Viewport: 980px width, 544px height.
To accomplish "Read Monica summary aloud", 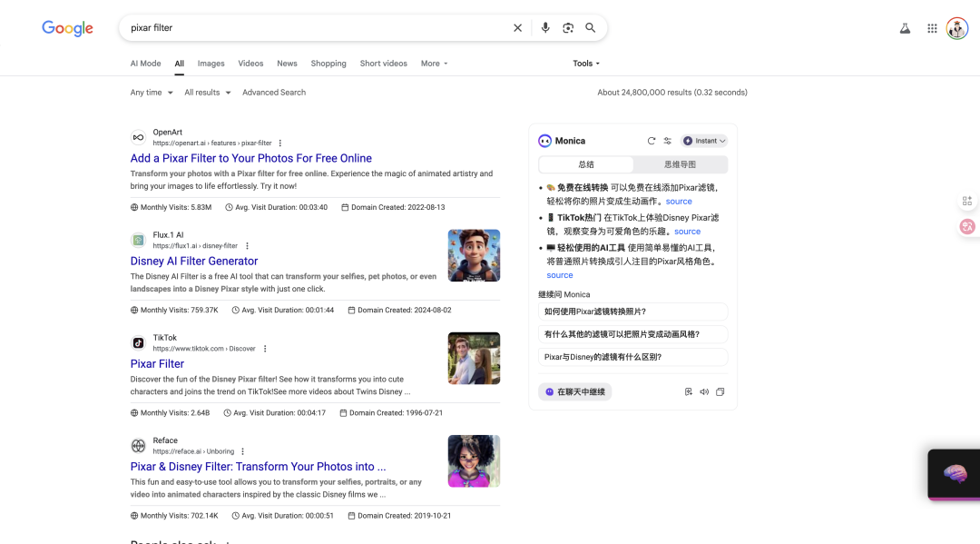I will click(x=704, y=392).
